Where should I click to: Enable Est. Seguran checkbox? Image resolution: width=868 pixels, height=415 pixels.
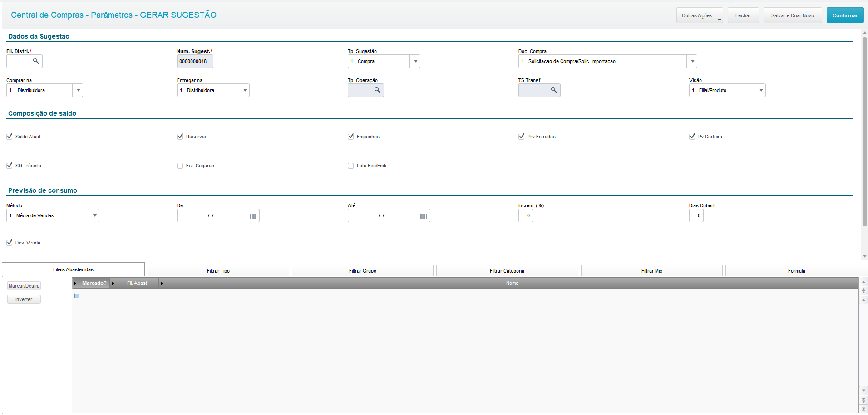[180, 166]
